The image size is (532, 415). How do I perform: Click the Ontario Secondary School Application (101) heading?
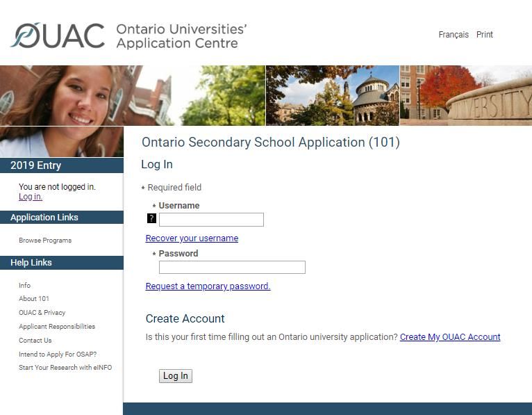[271, 143]
